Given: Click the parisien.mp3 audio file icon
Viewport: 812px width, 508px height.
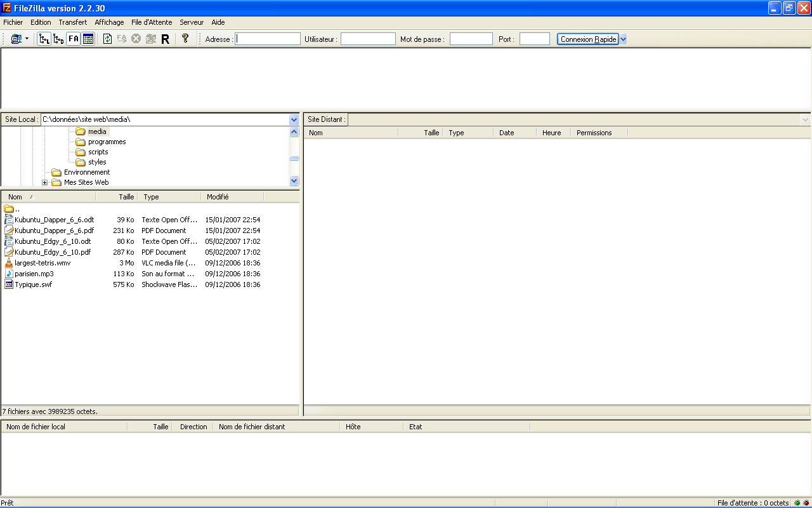Looking at the screenshot, I should coord(9,274).
